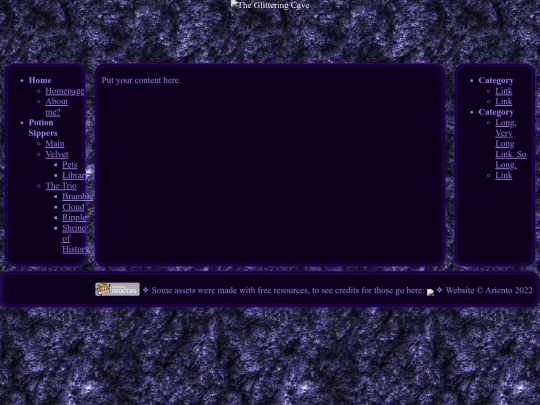Screen dimensions: 540x405
Task: Open the Homepage link
Action: [x=65, y=91]
